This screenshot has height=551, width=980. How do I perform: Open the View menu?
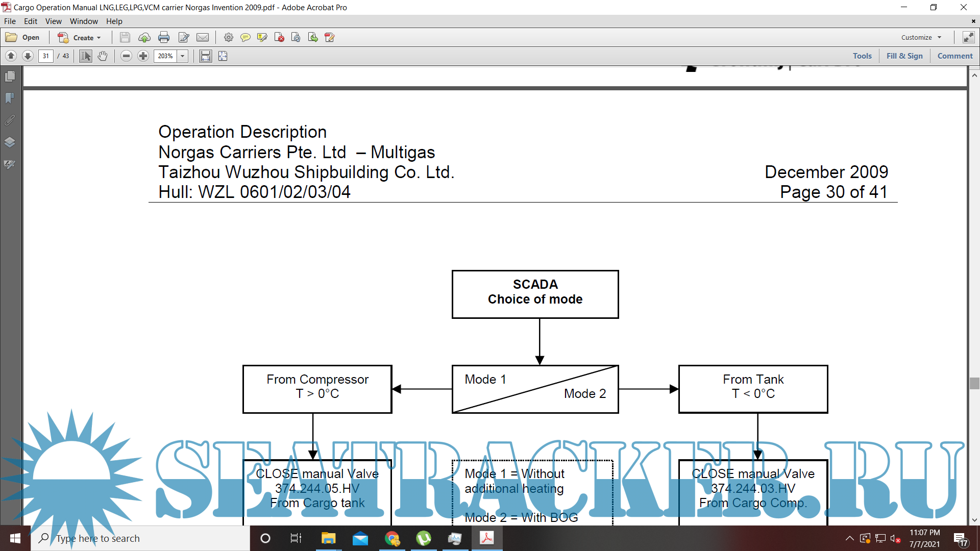[53, 21]
